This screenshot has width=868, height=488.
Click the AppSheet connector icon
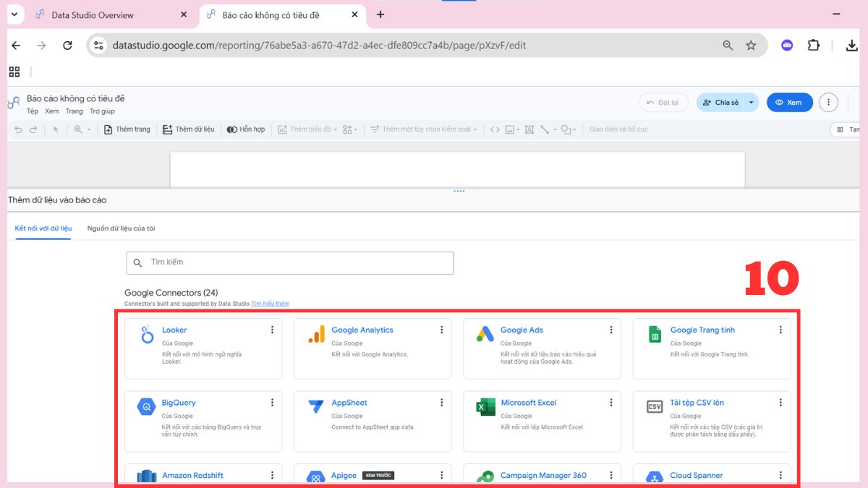pos(316,407)
